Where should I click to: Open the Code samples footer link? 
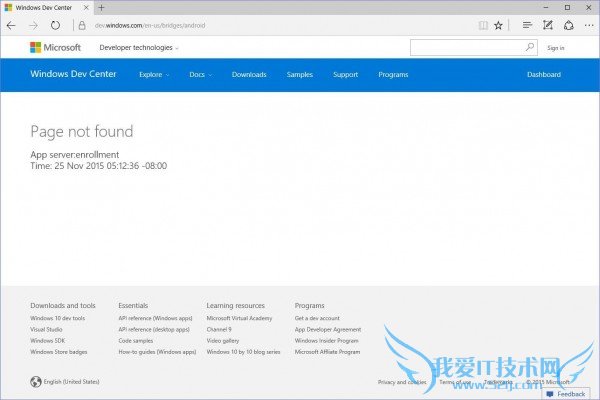click(x=135, y=341)
